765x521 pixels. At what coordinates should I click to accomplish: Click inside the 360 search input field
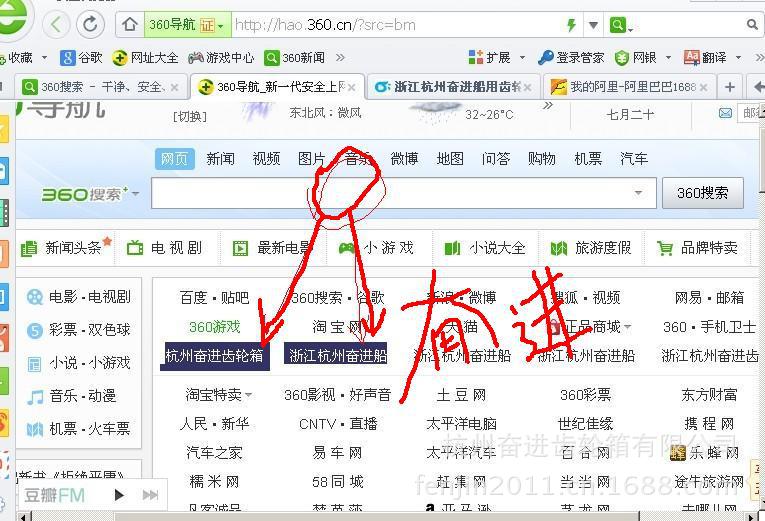tap(403, 193)
